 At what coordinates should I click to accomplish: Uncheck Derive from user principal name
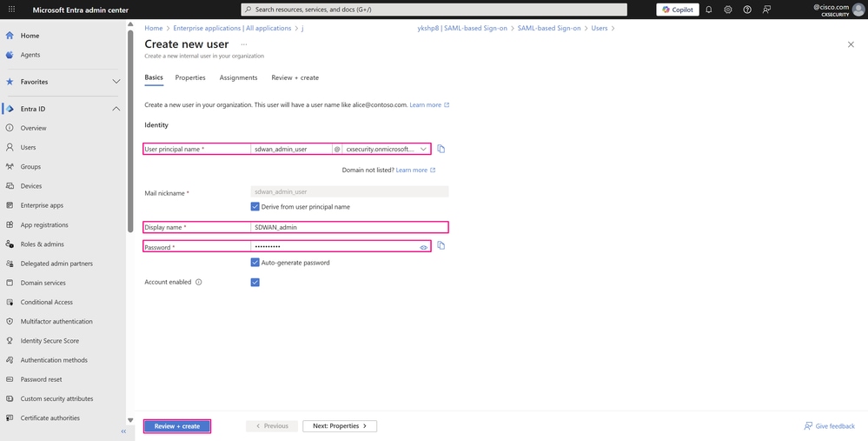255,207
